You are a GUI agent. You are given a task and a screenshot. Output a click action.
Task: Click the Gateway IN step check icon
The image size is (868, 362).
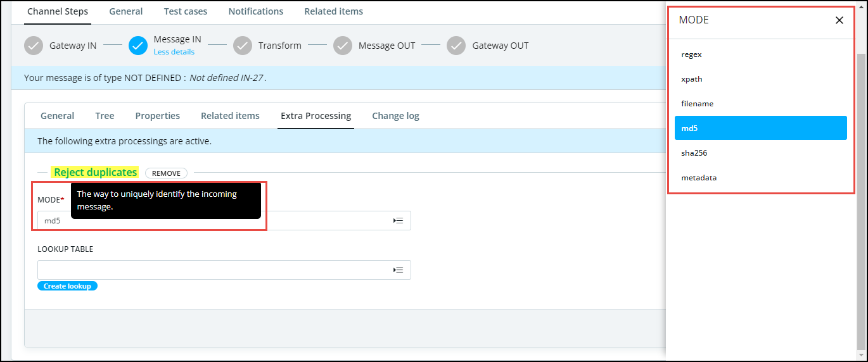click(34, 46)
